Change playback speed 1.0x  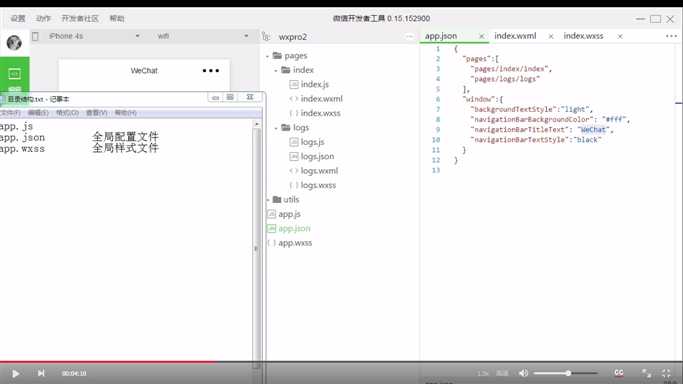coord(482,374)
